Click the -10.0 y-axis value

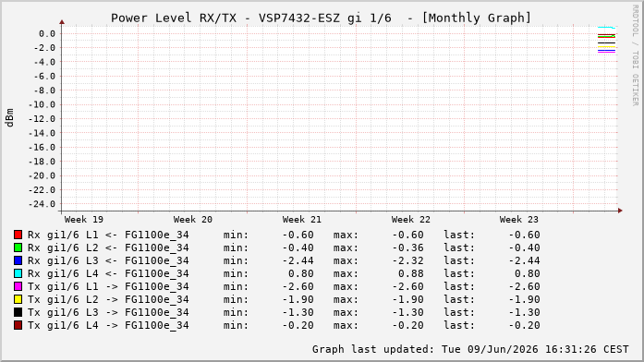(x=42, y=104)
